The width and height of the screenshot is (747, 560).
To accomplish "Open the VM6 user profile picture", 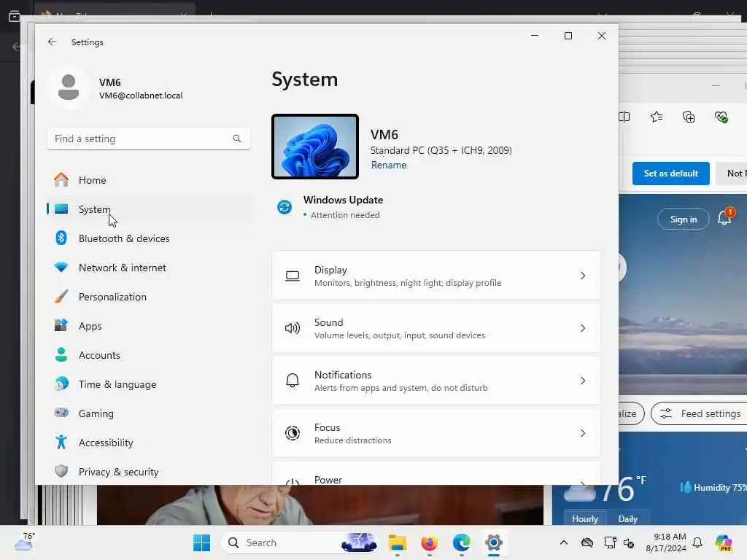I will click(69, 87).
